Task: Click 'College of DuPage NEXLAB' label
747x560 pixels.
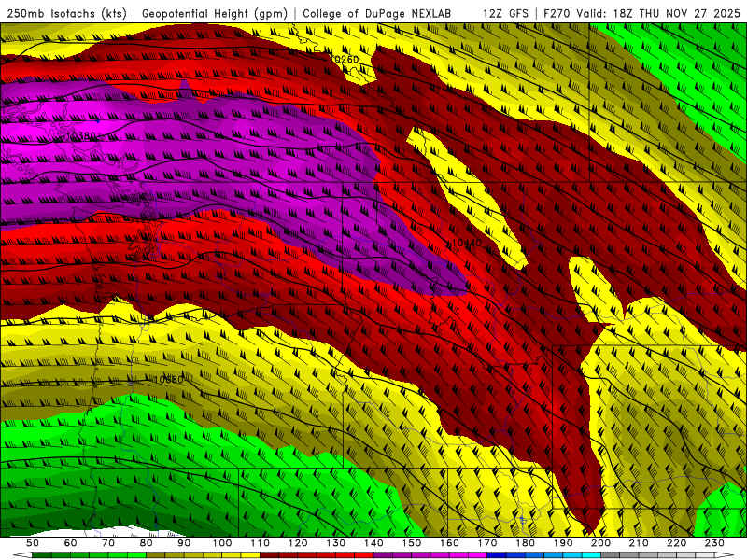Action: tap(376, 13)
